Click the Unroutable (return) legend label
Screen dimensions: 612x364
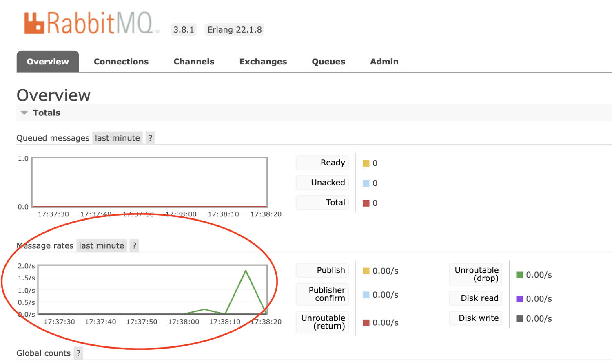point(322,322)
